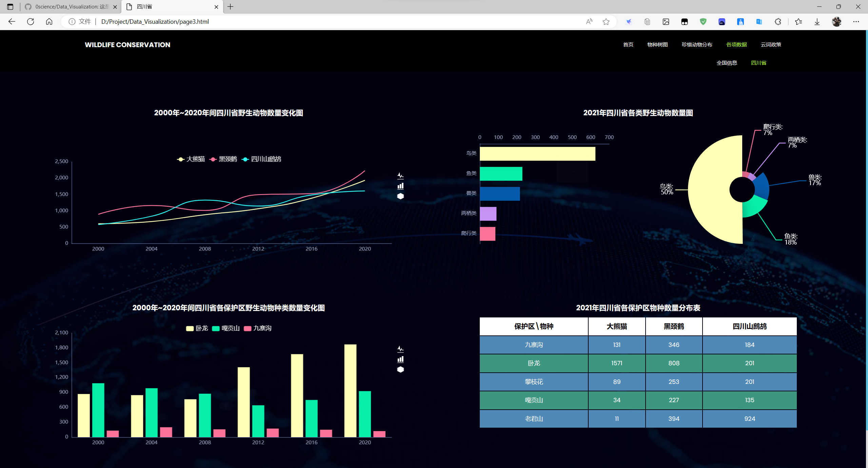Open downloads icon
868x468 pixels.
click(817, 22)
